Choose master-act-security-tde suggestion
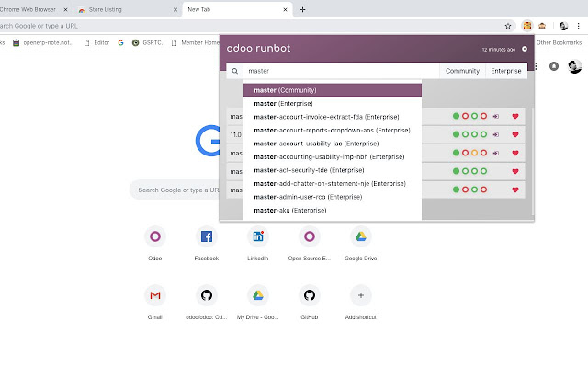Image resolution: width=588 pixels, height=368 pixels. click(333, 170)
